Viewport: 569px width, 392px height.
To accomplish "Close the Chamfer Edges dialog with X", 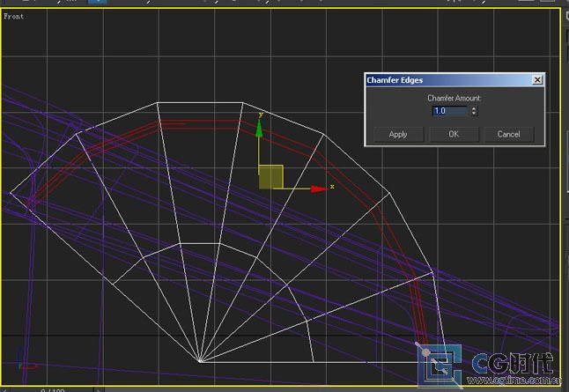I will [x=537, y=80].
